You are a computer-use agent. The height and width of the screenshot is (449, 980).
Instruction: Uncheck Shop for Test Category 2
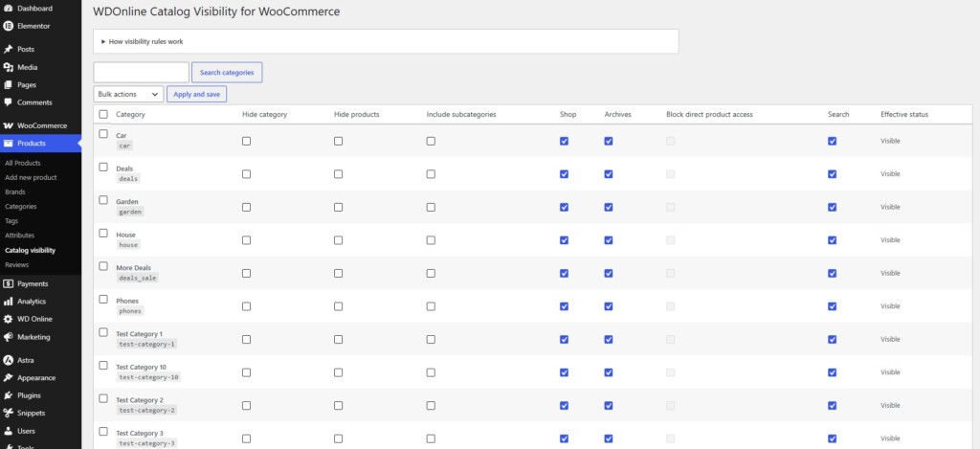(565, 405)
